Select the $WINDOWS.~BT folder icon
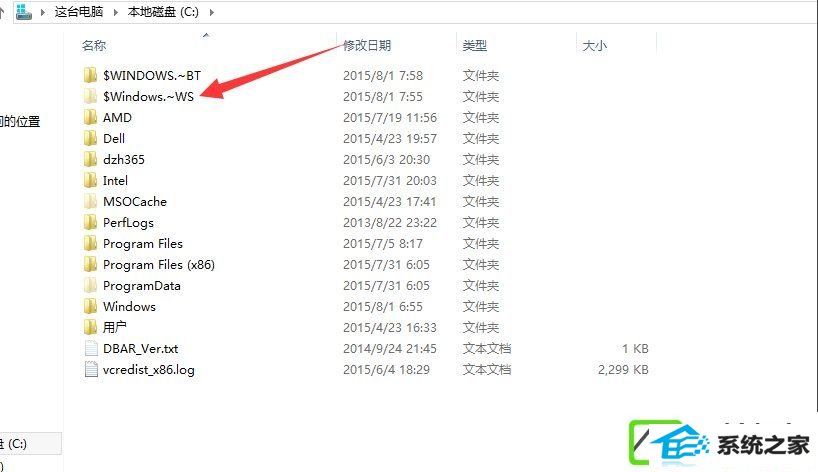 tap(90, 75)
